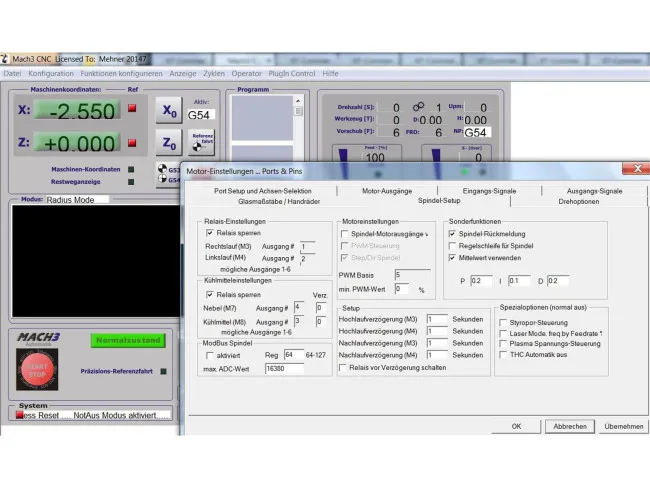Open the Konfiguration menu
This screenshot has height=488, width=650.
click(51, 73)
